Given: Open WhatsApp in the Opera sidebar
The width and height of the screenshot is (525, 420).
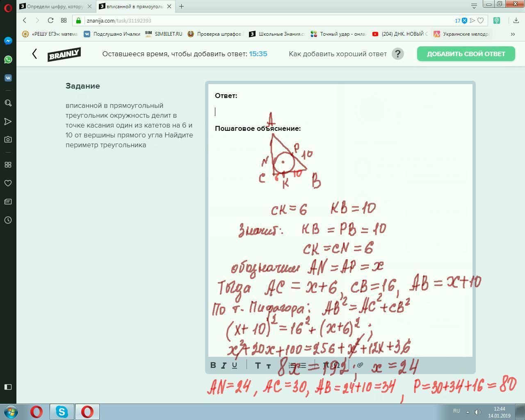Looking at the screenshot, I should coord(8,59).
